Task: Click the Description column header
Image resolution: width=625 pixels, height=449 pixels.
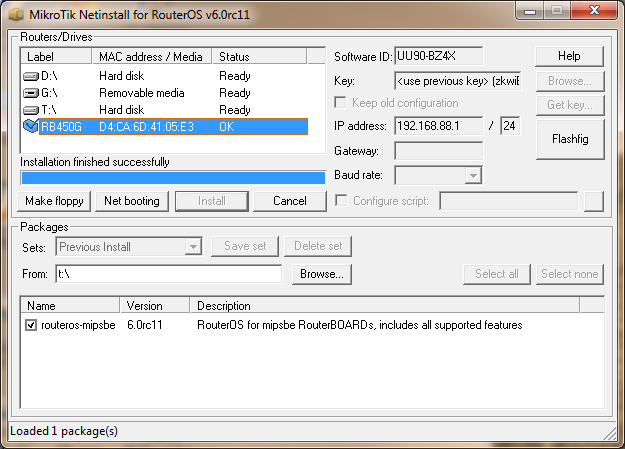Action: [385, 305]
